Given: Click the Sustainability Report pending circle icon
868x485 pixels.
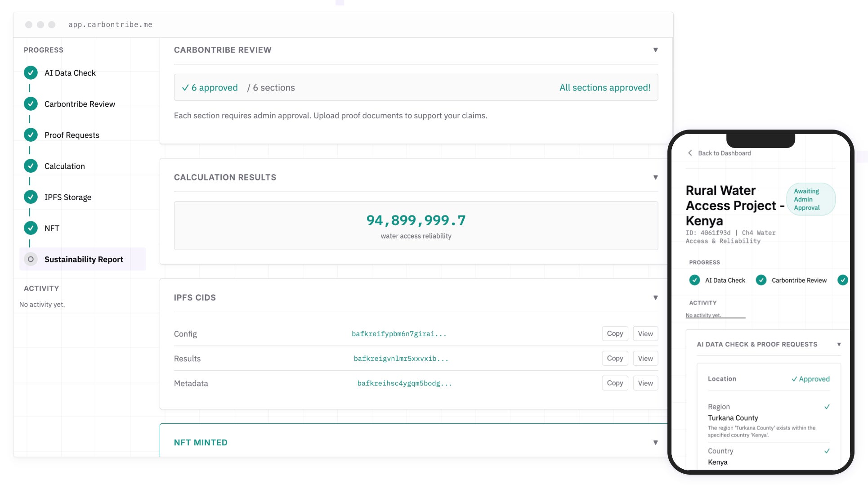Looking at the screenshot, I should pos(31,259).
